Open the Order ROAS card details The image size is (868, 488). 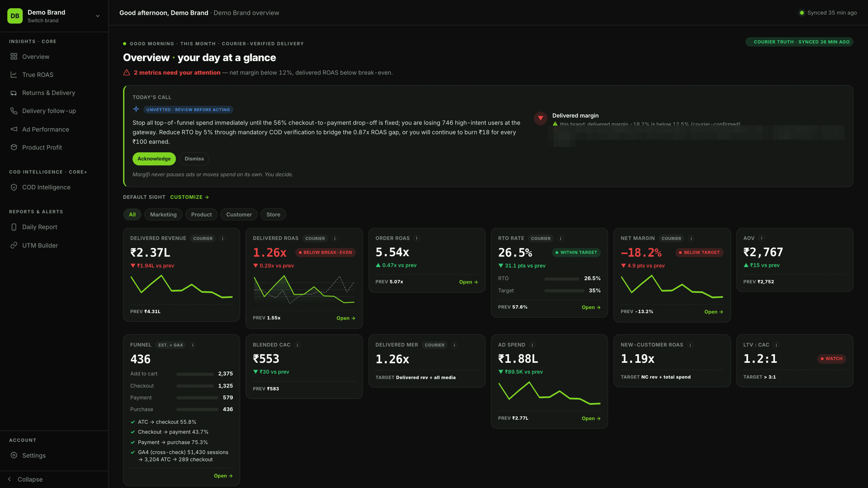coord(468,282)
